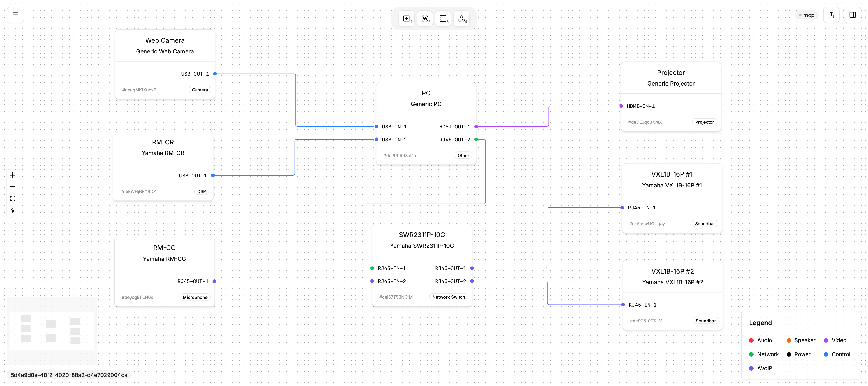This screenshot has height=386, width=868.
Task: Click the share export icon
Action: click(831, 15)
